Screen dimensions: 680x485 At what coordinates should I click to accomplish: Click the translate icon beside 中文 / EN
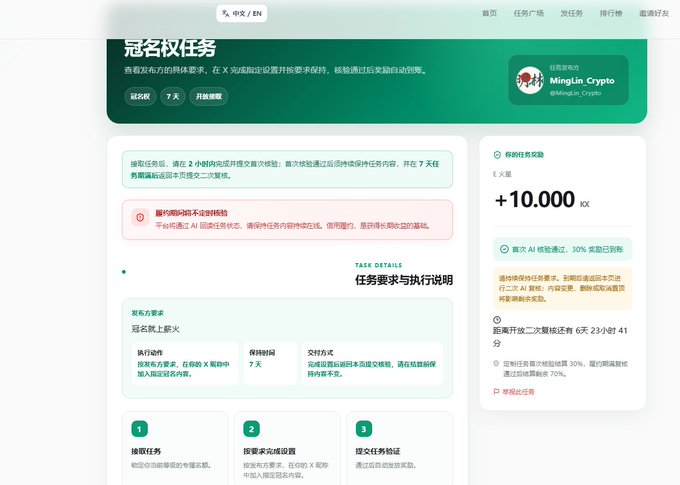point(225,13)
